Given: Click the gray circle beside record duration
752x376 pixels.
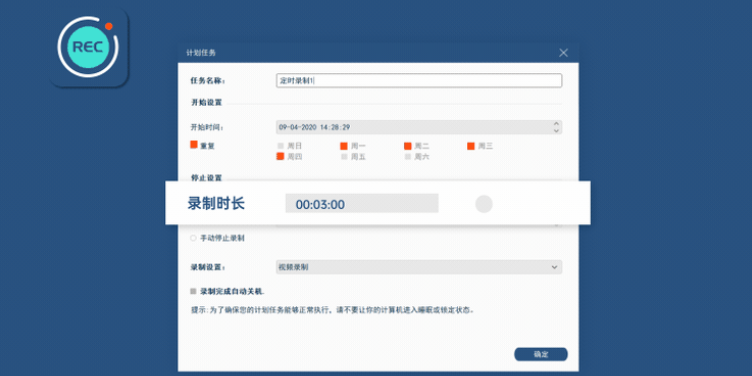Looking at the screenshot, I should click(x=484, y=204).
